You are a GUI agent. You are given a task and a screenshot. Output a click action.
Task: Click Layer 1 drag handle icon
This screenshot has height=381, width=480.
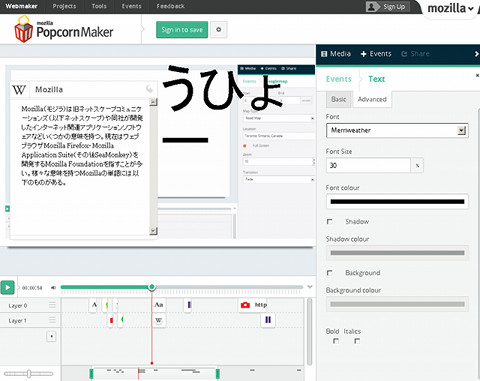point(52,320)
